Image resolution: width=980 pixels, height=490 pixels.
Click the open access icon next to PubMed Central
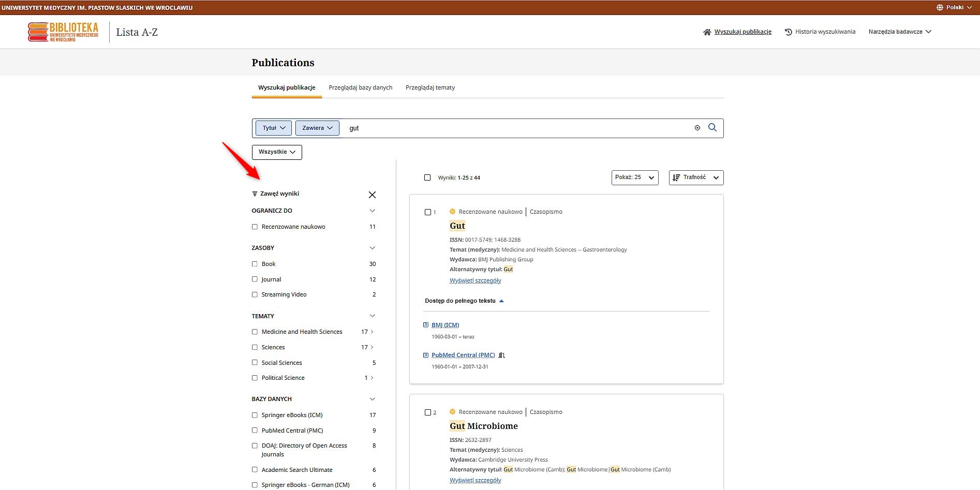[x=501, y=355]
